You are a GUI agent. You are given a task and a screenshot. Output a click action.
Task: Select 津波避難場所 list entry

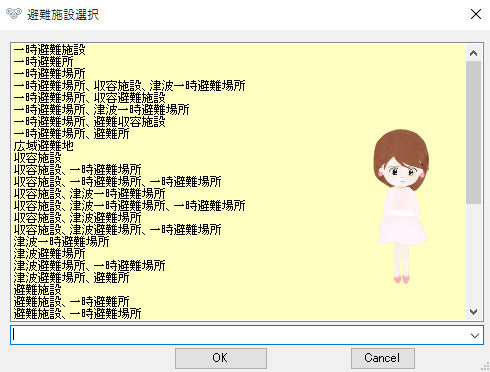[50, 254]
